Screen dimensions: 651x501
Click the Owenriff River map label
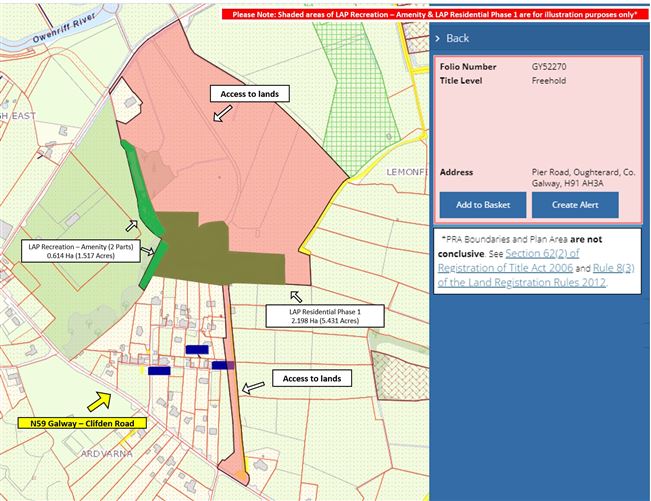64,27
